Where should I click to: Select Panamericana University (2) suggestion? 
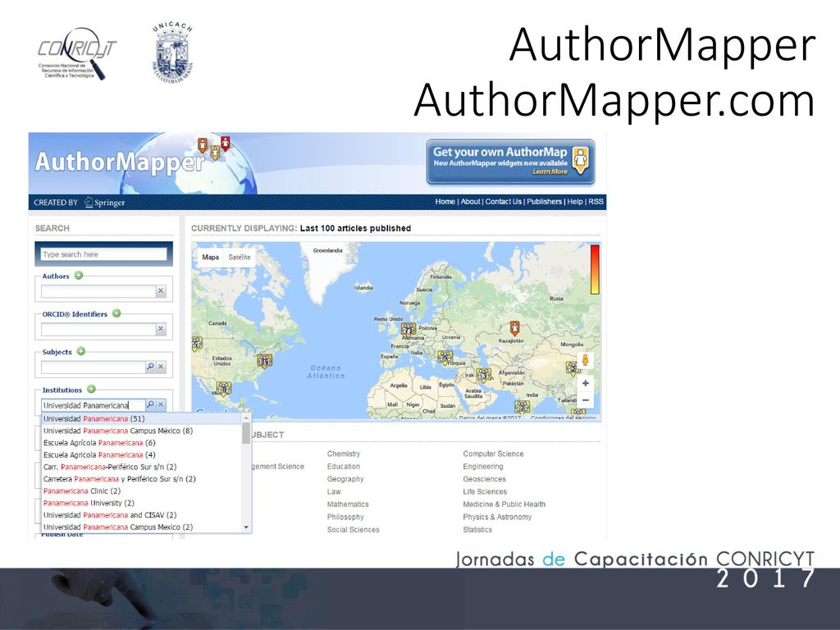point(141,503)
